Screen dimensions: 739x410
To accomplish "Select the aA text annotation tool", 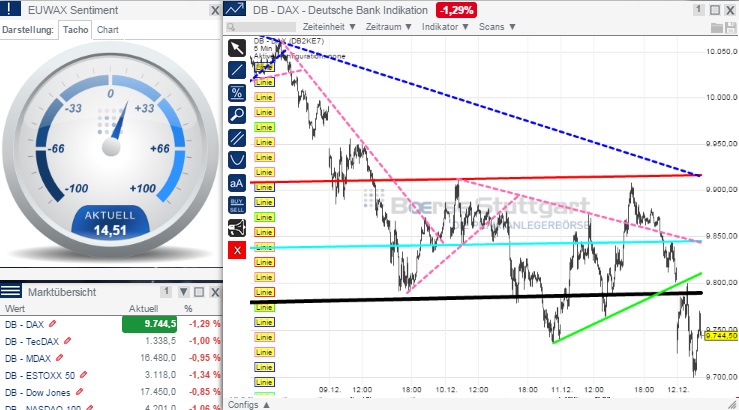I will click(x=237, y=183).
